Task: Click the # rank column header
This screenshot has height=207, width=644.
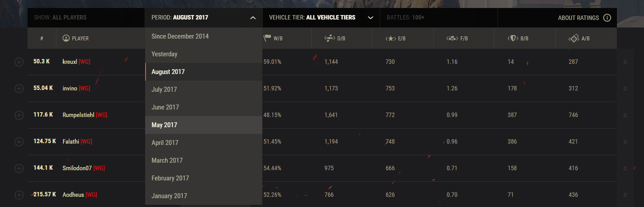Action: 42,39
